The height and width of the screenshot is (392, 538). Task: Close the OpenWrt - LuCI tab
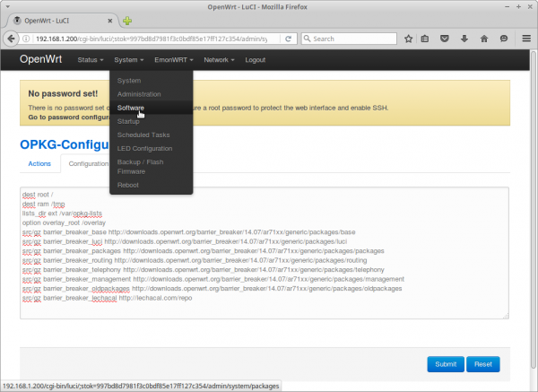(110, 21)
